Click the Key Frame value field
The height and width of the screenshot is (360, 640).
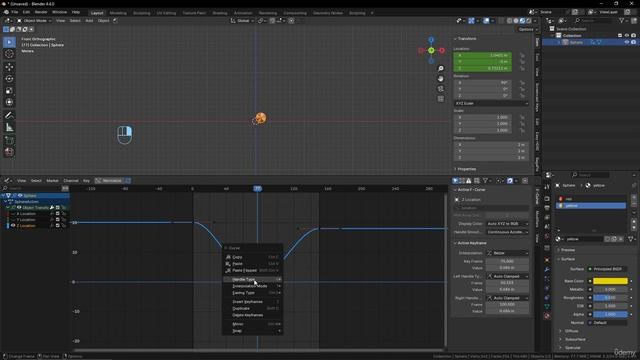pyautogui.click(x=507, y=261)
